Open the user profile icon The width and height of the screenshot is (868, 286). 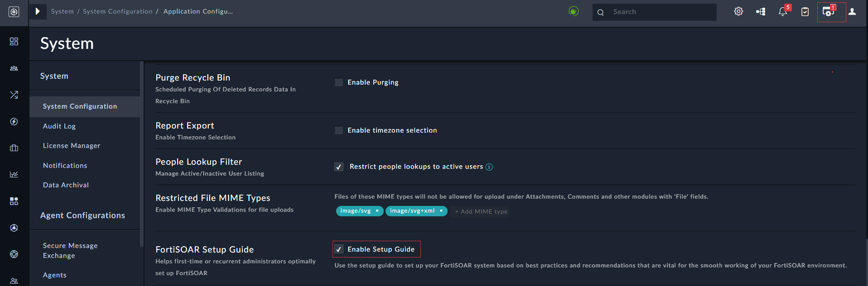pos(852,12)
